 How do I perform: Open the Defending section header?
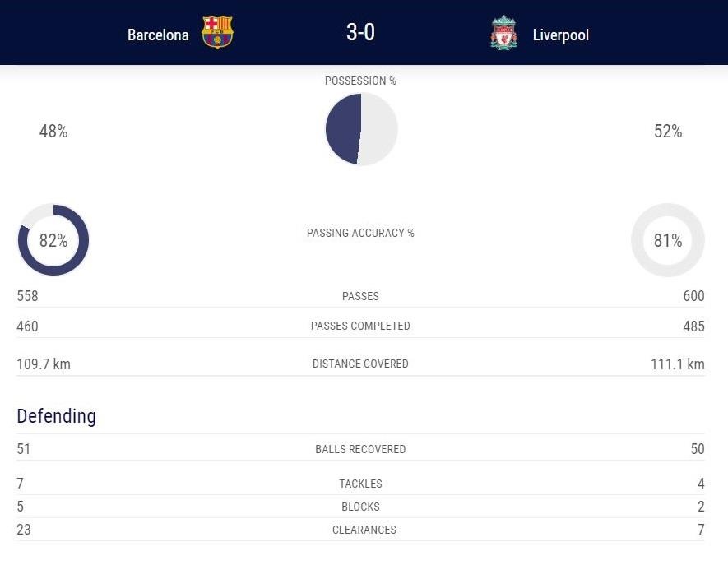pos(56,416)
